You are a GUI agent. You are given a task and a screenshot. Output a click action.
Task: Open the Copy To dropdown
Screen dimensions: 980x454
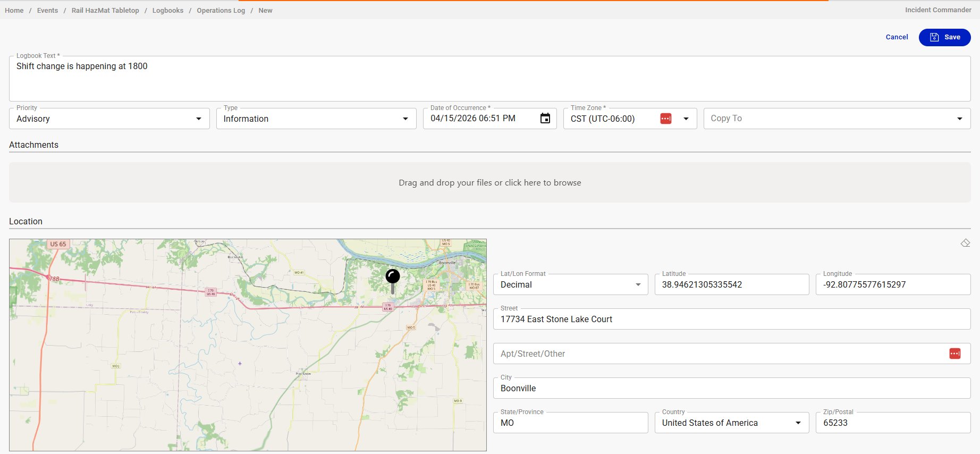pos(837,119)
